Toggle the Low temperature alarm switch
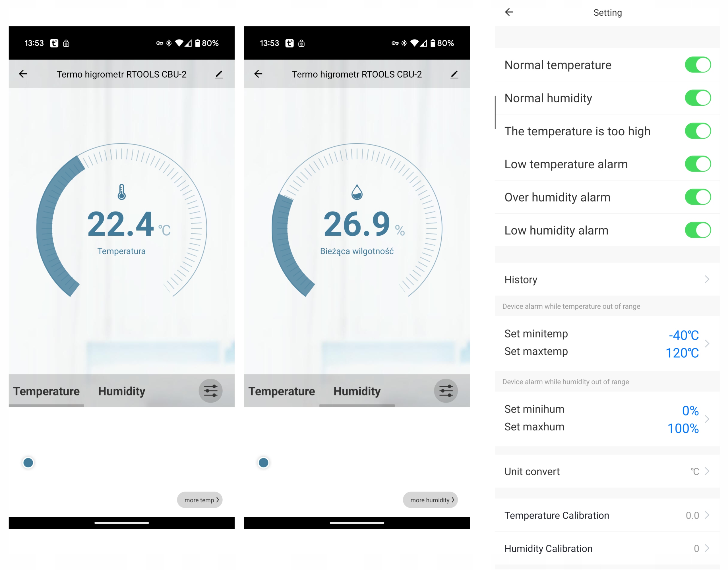This screenshot has height=570, width=728. point(697,164)
